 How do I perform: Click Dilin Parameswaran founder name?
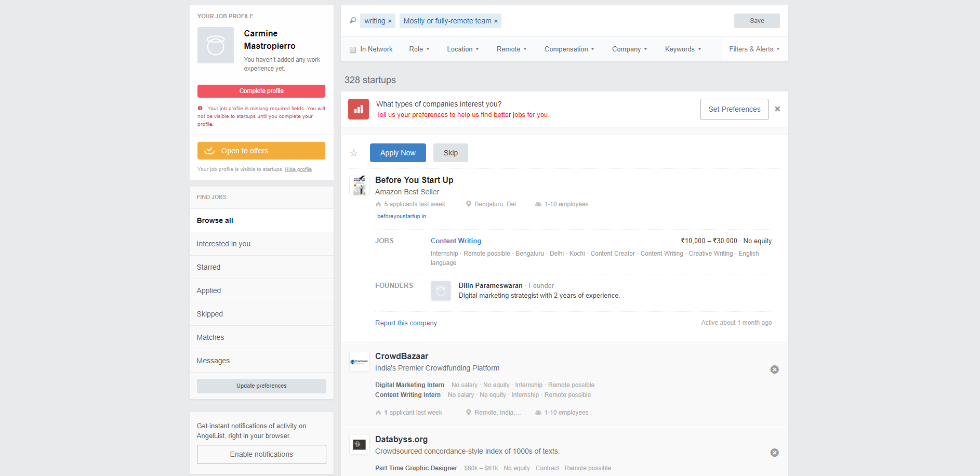tap(491, 285)
